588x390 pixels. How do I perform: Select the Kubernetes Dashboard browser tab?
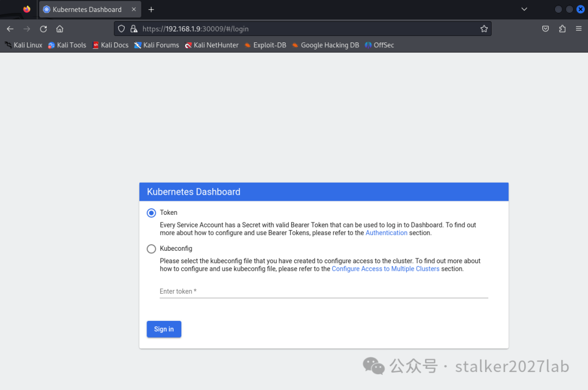[x=90, y=9]
